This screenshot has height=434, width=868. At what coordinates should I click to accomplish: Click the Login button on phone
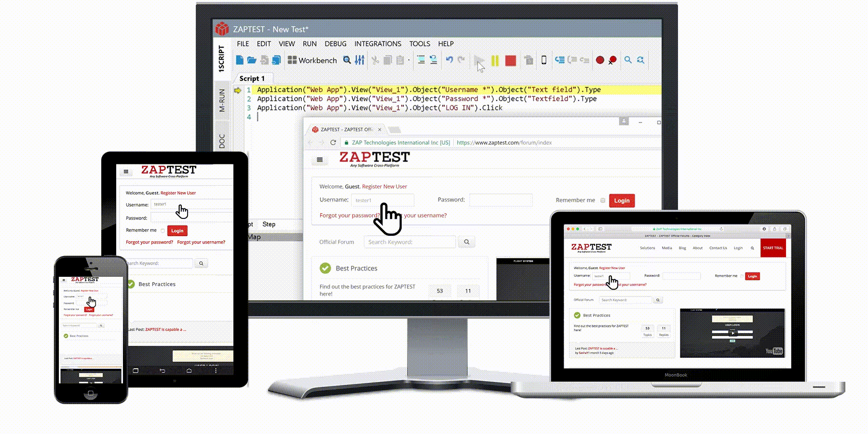[x=89, y=309]
